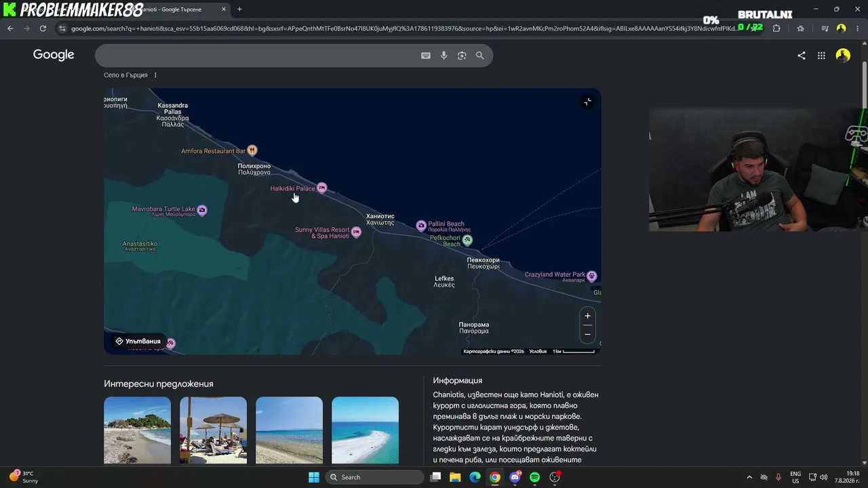
Task: Show hidden system tray icons
Action: 749,477
